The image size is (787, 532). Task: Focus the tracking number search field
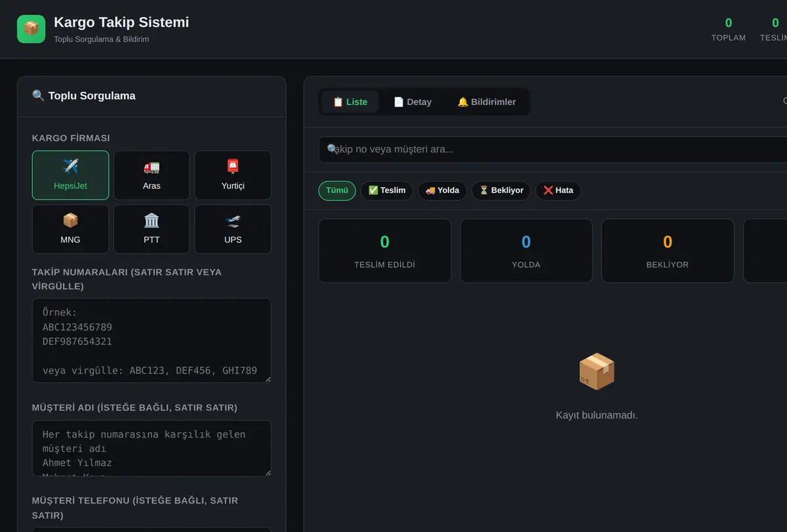[x=553, y=150]
